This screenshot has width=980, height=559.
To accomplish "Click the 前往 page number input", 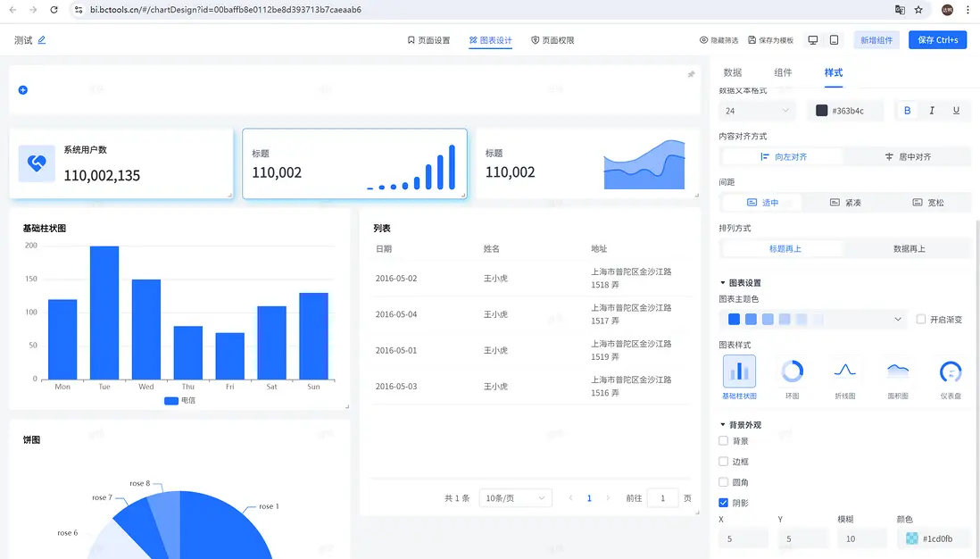I will (x=662, y=498).
